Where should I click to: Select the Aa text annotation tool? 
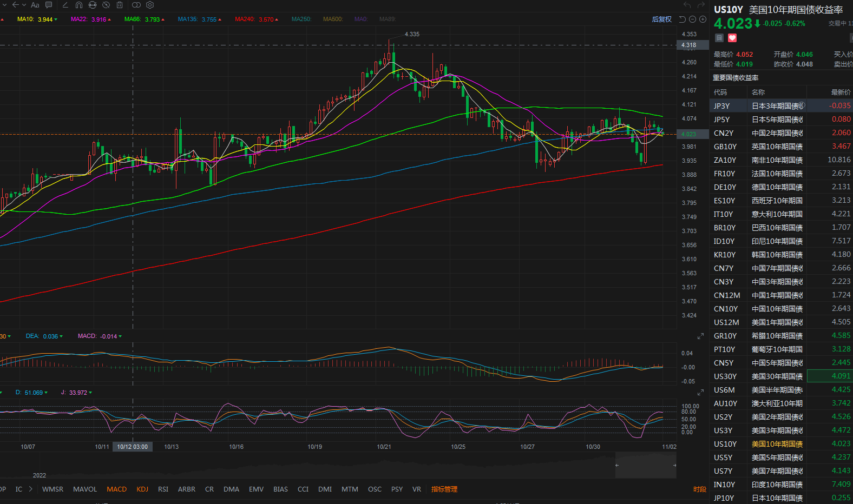pos(35,5)
